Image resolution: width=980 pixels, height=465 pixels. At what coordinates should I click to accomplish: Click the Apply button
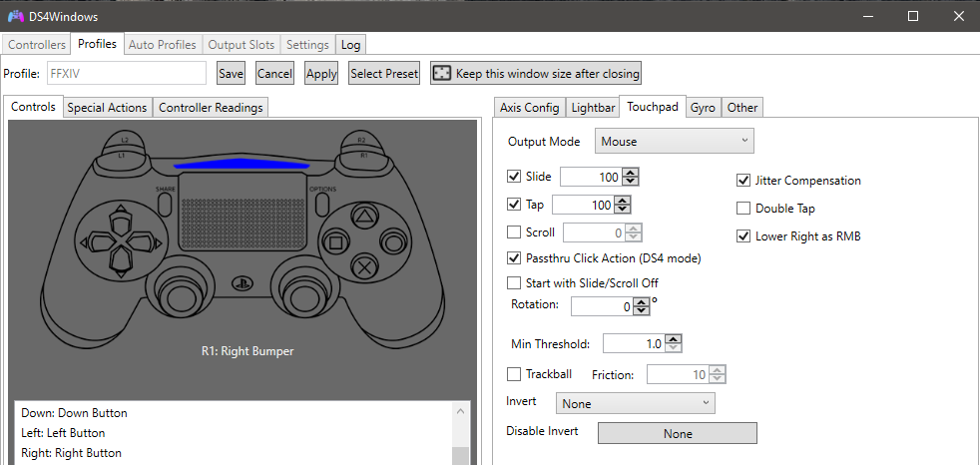pos(321,73)
